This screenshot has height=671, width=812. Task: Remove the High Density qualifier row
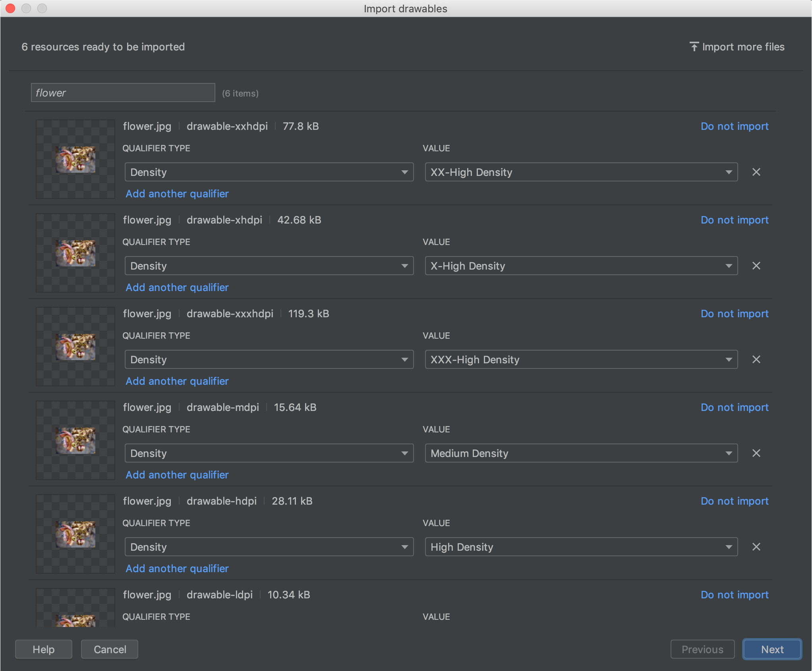pyautogui.click(x=756, y=547)
